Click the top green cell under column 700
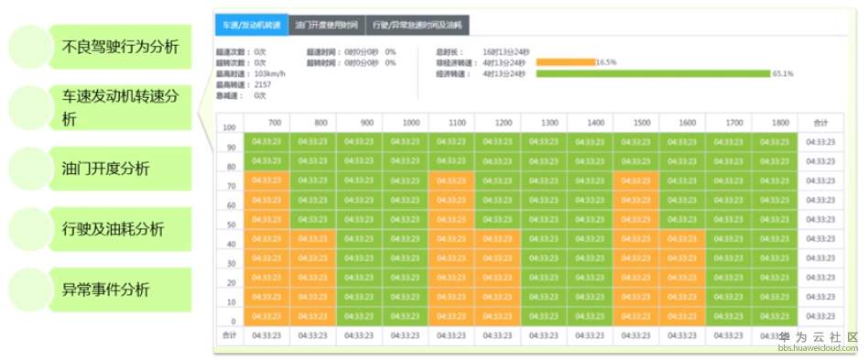This screenshot has height=361, width=868. point(266,142)
